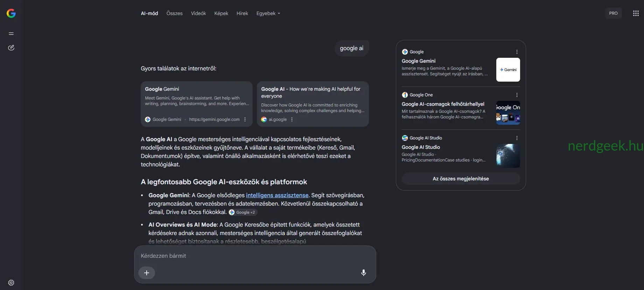The height and width of the screenshot is (290, 644).
Task: Click the ai.google favicon
Action: tap(264, 119)
